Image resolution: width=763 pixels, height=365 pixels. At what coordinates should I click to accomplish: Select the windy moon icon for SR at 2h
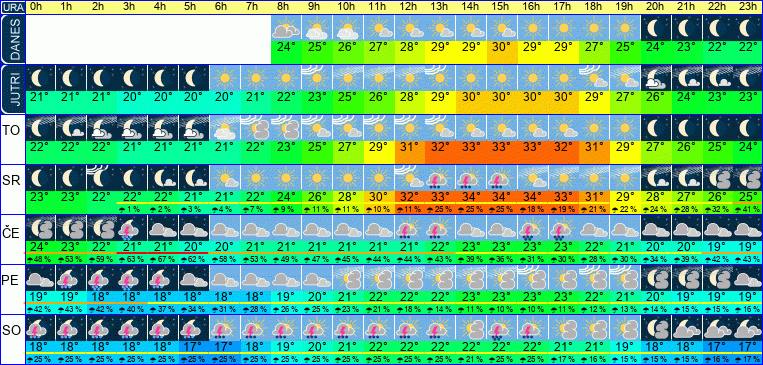pyautogui.click(x=101, y=178)
